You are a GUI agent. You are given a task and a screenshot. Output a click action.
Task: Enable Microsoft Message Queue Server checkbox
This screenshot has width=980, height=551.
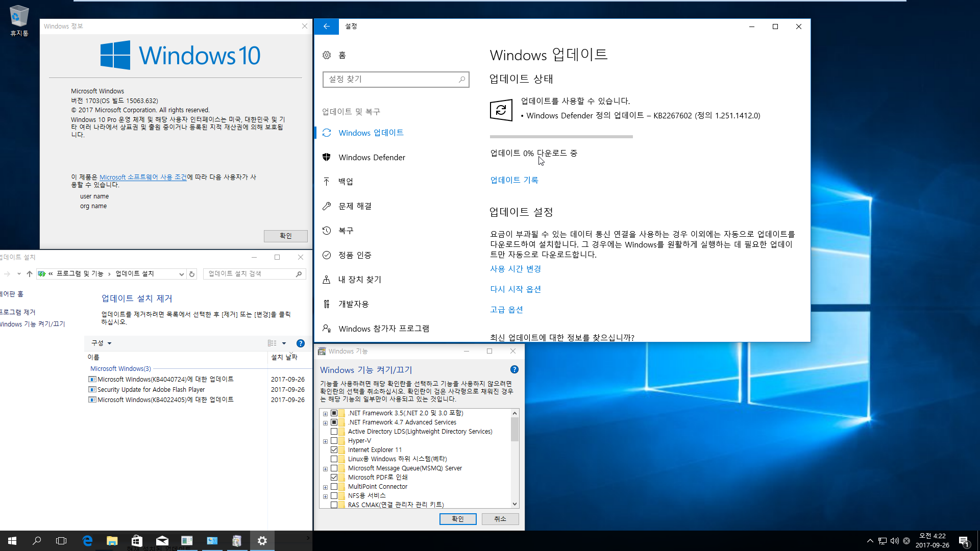pyautogui.click(x=334, y=468)
